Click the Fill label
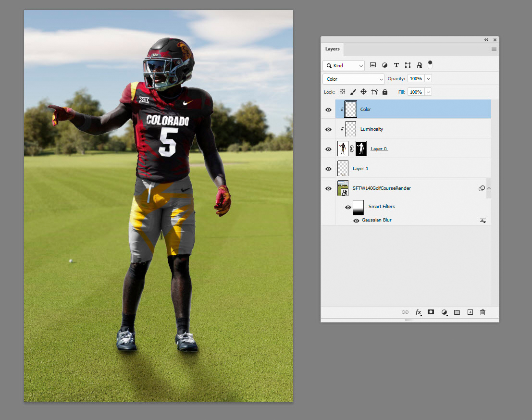 (x=402, y=92)
